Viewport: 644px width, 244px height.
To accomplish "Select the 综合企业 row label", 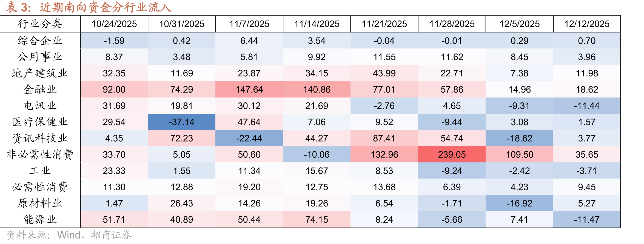I will 40,41.
